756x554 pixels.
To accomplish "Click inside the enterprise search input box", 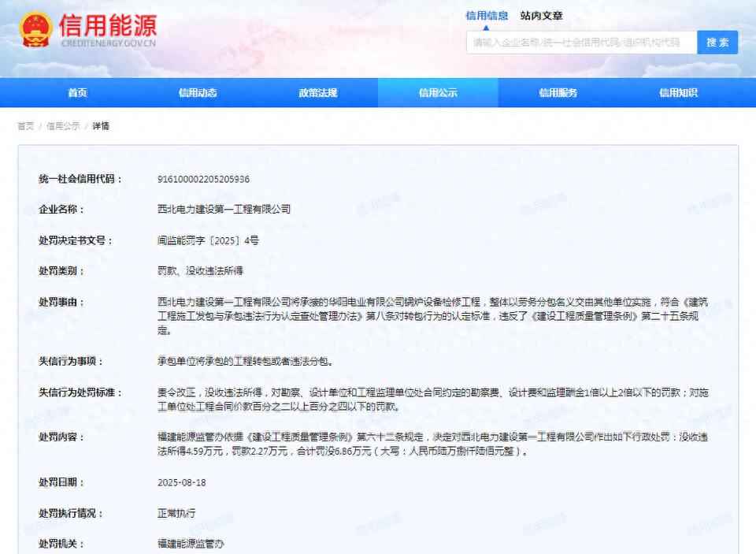I will 583,43.
